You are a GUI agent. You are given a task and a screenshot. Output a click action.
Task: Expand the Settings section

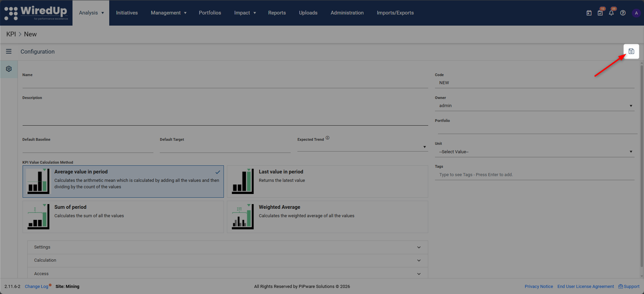pos(228,247)
